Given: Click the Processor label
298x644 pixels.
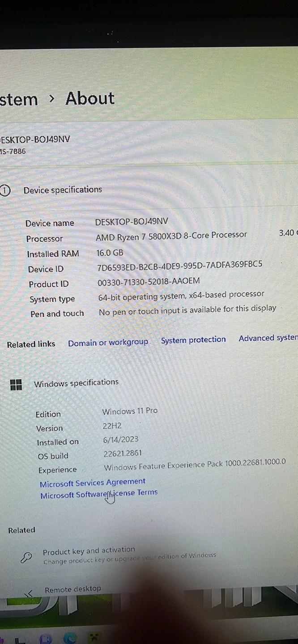Looking at the screenshot, I should [x=44, y=239].
